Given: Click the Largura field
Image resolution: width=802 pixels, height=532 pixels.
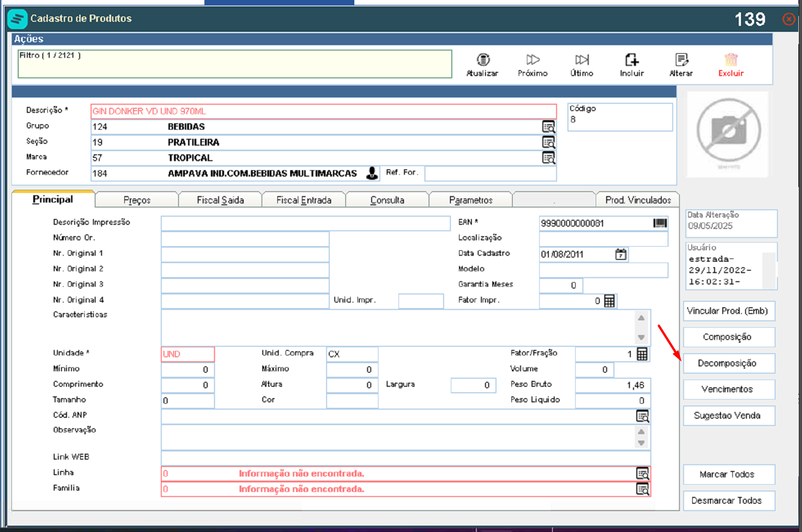Looking at the screenshot, I should click(473, 385).
